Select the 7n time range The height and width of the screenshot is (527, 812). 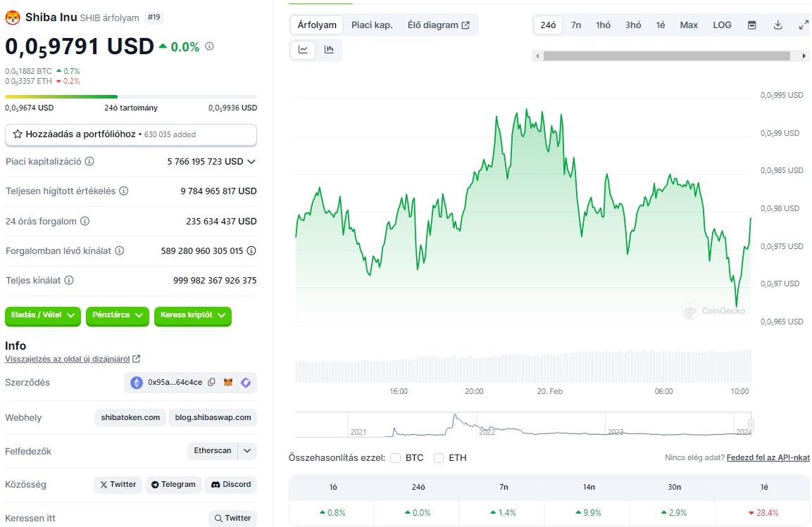(x=576, y=25)
